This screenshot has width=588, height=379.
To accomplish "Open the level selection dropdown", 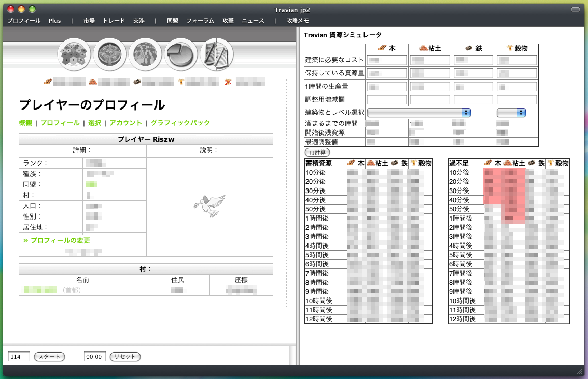I will click(x=511, y=113).
